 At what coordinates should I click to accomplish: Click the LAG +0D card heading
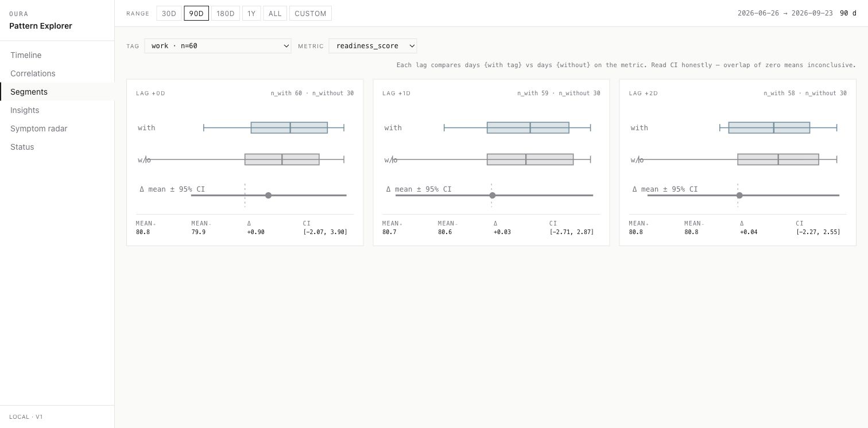coord(150,93)
